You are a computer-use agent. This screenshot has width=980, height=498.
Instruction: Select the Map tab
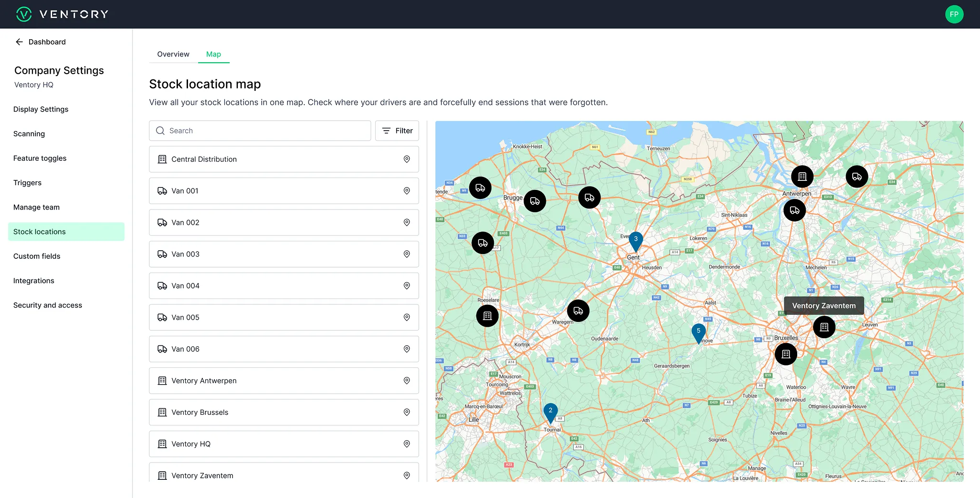213,54
